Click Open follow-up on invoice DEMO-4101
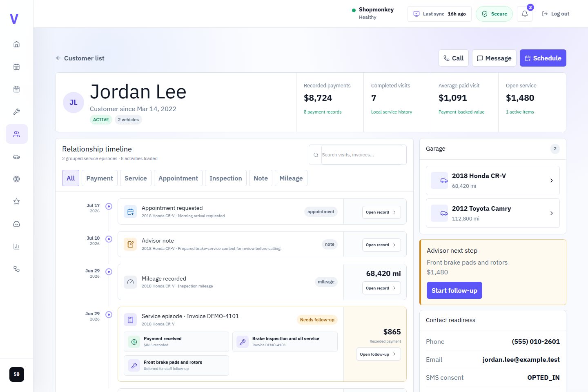Image resolution: width=588 pixels, height=392 pixels. pos(379,354)
